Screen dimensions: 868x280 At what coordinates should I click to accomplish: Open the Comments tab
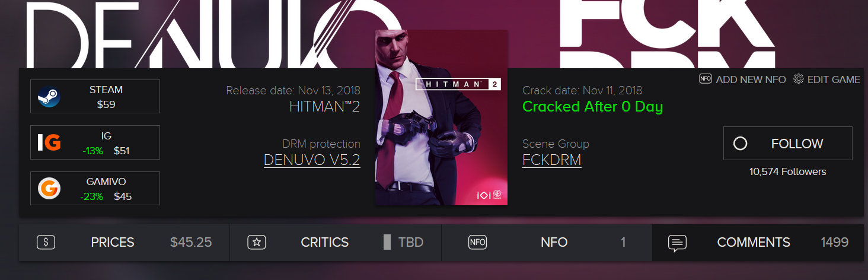point(758,243)
